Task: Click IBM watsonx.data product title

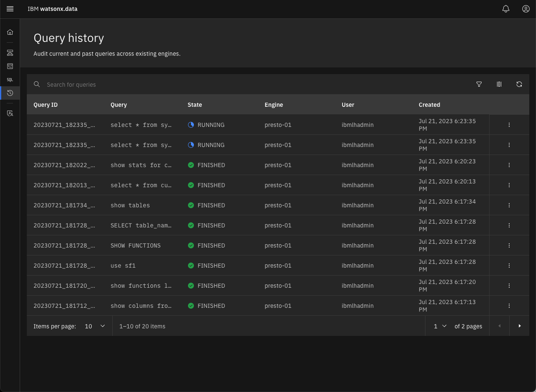Action: (52, 9)
